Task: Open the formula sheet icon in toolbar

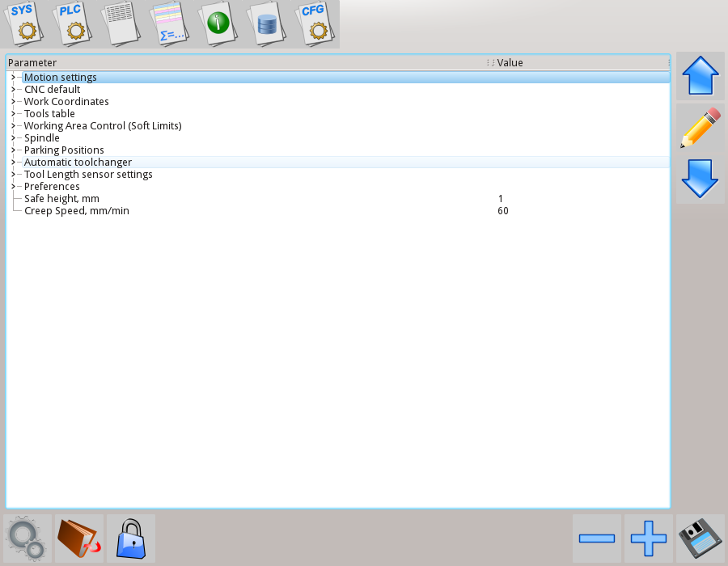Action: tap(170, 23)
